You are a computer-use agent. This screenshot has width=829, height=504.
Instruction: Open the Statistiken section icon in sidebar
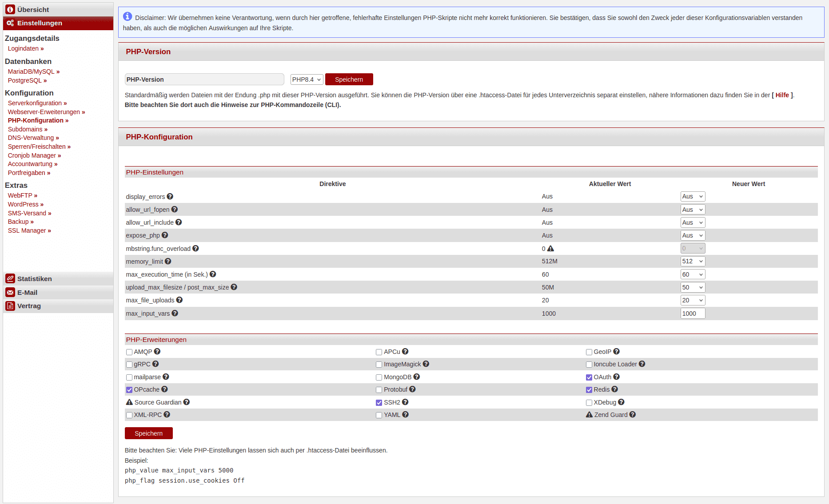10,279
